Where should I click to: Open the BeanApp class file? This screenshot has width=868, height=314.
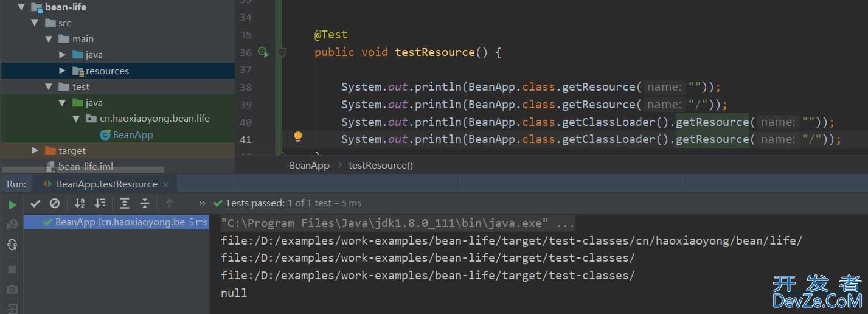tap(133, 134)
